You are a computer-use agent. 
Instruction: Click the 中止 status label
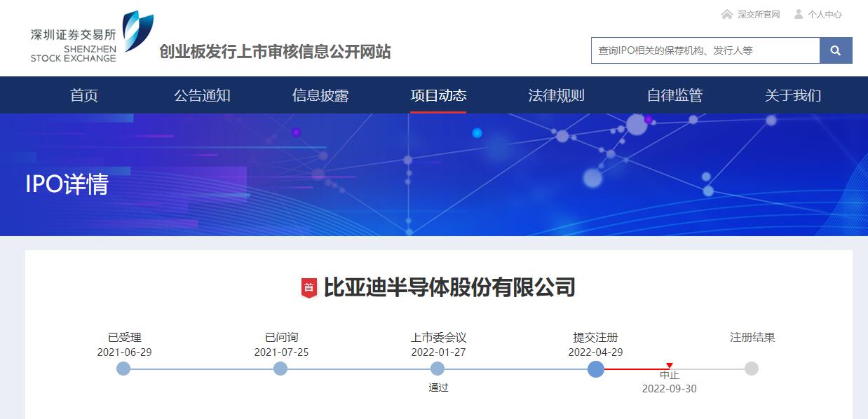(x=670, y=376)
